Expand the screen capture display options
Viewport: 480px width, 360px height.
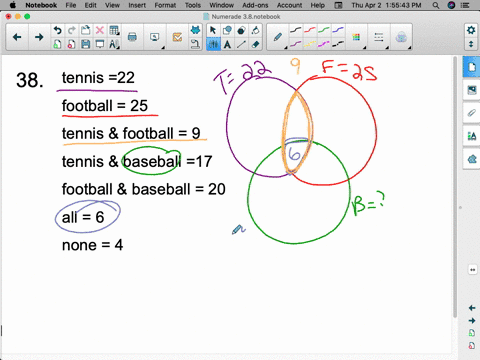(155, 38)
